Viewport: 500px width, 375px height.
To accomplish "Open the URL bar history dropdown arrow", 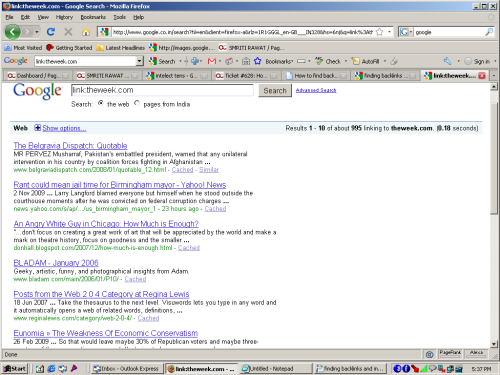I will point(389,32).
